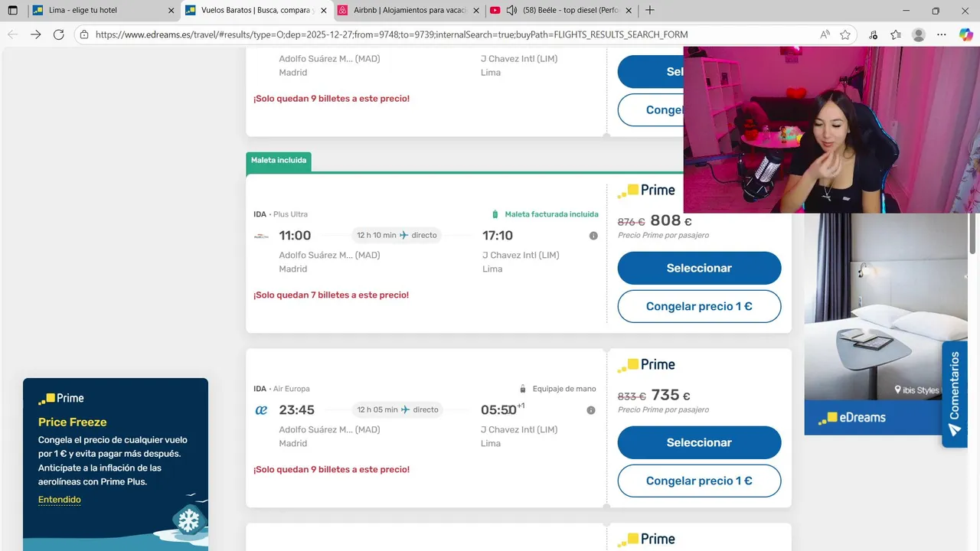Image resolution: width=980 pixels, height=551 pixels.
Task: Add this page to favorites star
Action: (845, 34)
